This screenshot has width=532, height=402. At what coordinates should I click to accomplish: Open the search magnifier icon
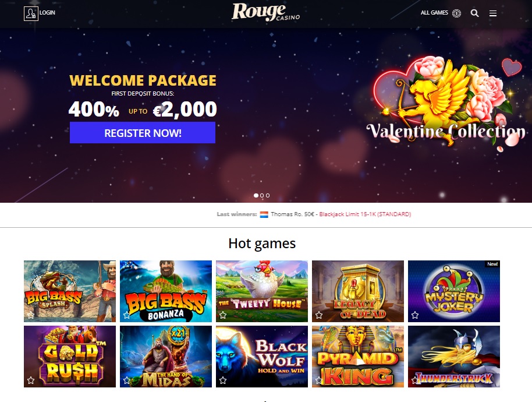pyautogui.click(x=474, y=13)
